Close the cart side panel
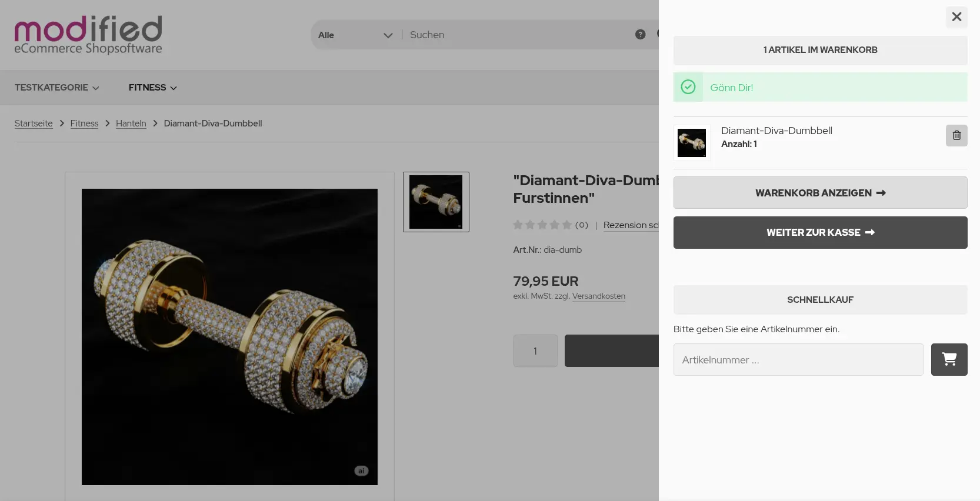This screenshot has height=501, width=980. 956,16
